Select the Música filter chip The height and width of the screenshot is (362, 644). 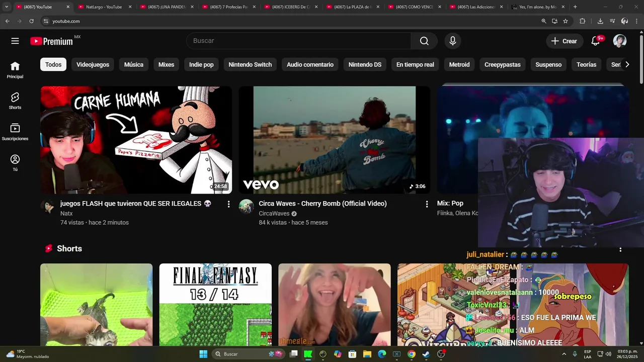click(x=134, y=64)
